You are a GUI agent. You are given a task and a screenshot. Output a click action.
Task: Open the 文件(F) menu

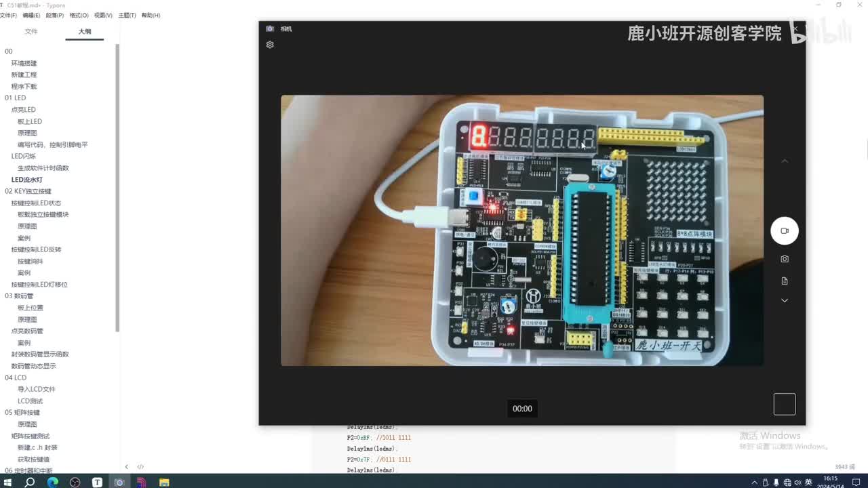(8, 15)
